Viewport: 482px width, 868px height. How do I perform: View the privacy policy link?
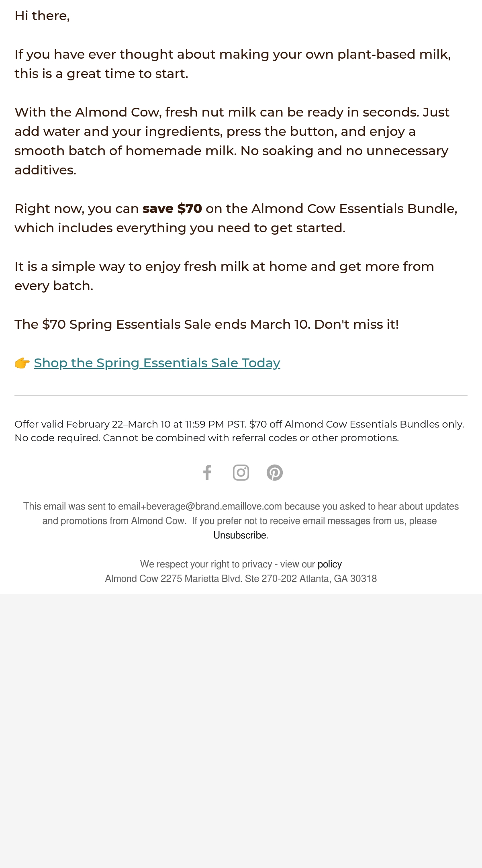(329, 564)
